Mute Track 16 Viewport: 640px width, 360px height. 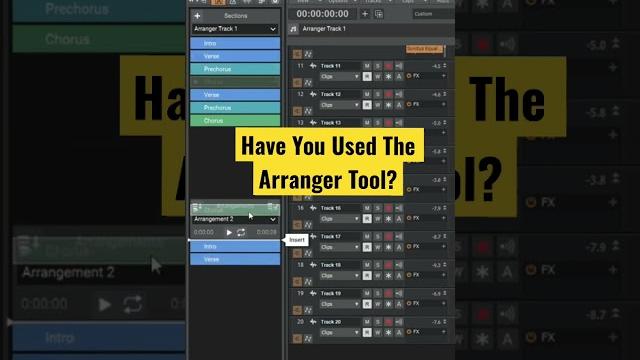click(x=367, y=208)
